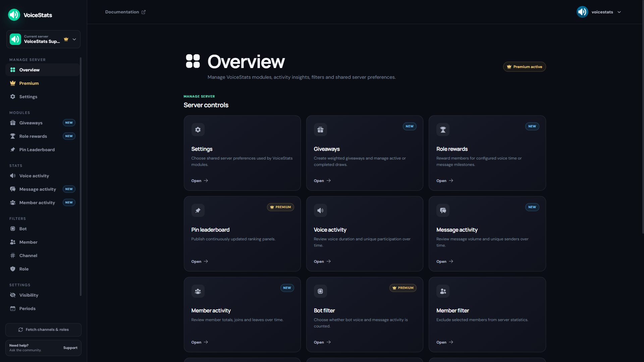Open the Voice activity card link
Screen dimensions: 644x362
click(322, 261)
